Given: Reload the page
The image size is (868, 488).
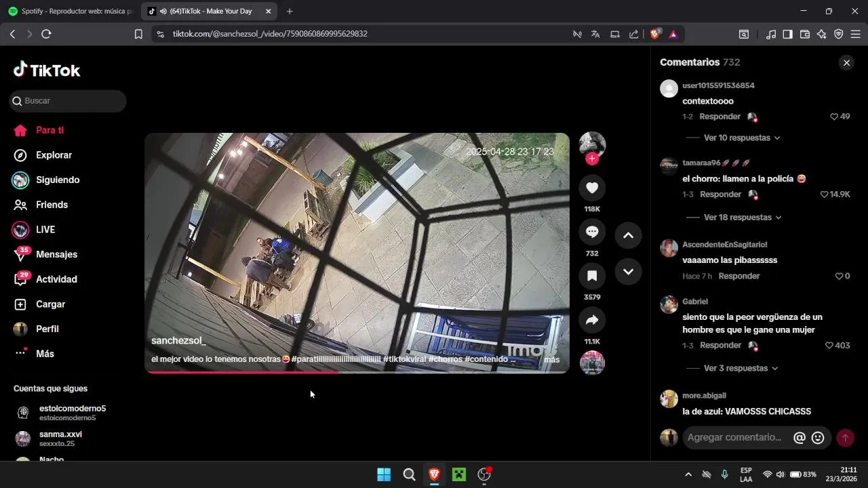Looking at the screenshot, I should 46,34.
